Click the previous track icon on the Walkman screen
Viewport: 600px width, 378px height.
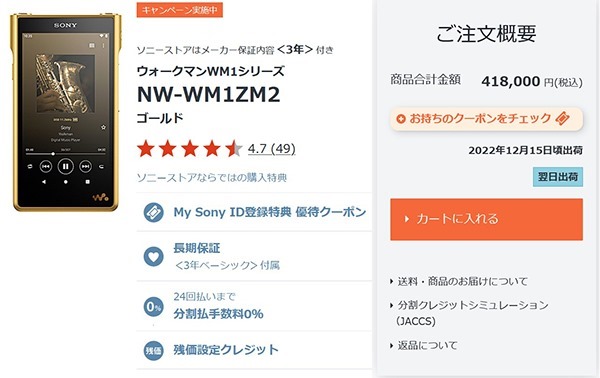pos(46,166)
